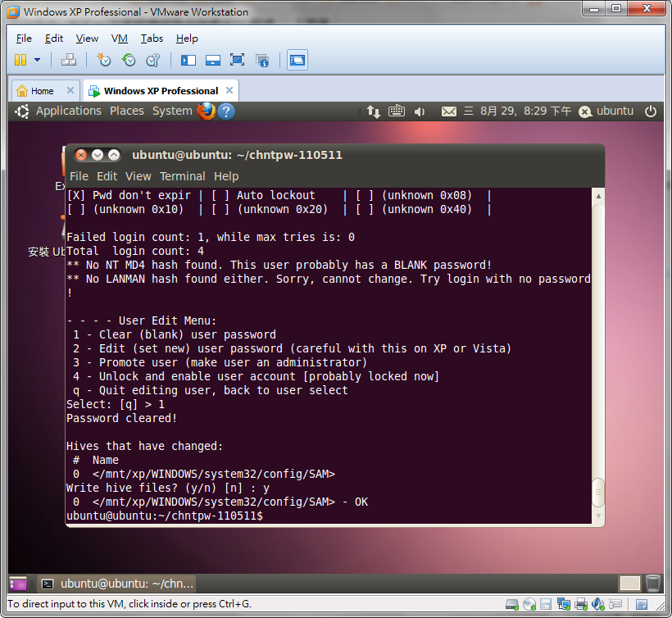Viewport: 672px width, 618px height.
Task: Close the chntpw terminal window
Action: [81, 155]
